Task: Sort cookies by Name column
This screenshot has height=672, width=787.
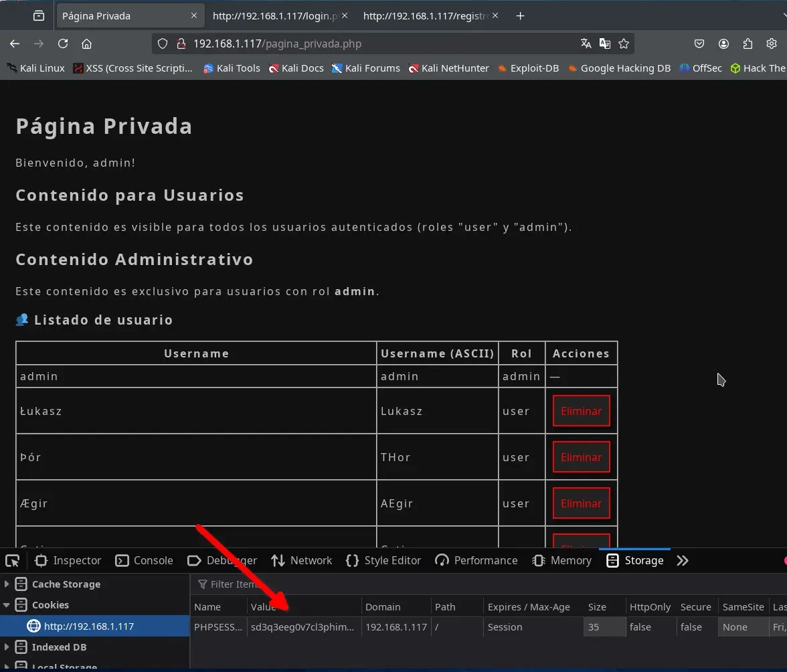Action: point(218,607)
